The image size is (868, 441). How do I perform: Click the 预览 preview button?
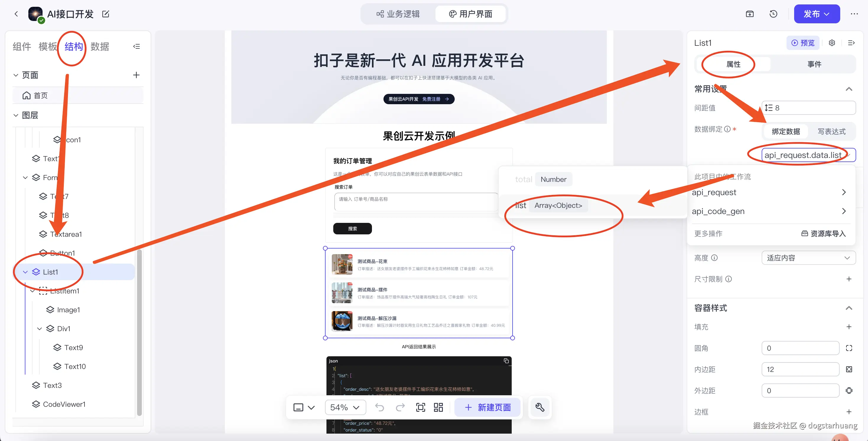pos(803,43)
